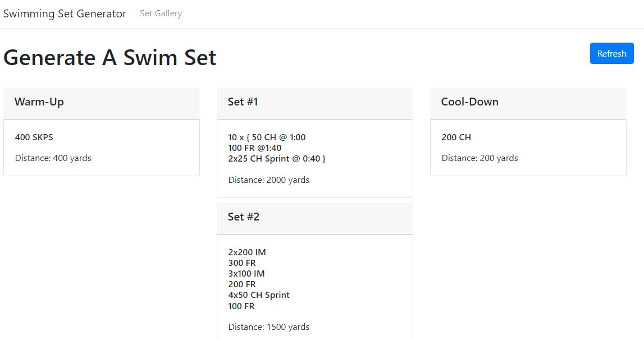Click the Refresh button to generate new sets
This screenshot has height=340, width=644.
[611, 53]
